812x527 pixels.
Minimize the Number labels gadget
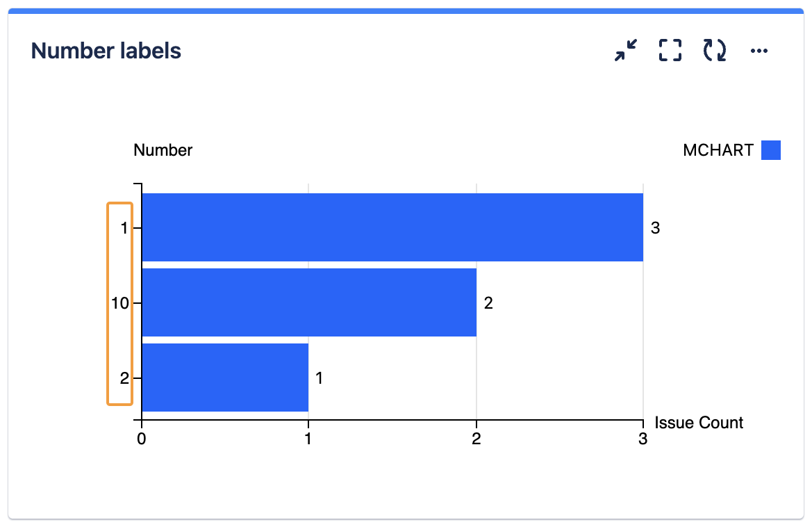click(626, 51)
